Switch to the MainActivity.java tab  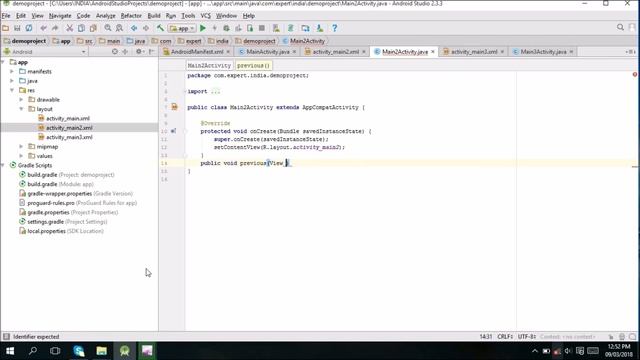tap(268, 52)
